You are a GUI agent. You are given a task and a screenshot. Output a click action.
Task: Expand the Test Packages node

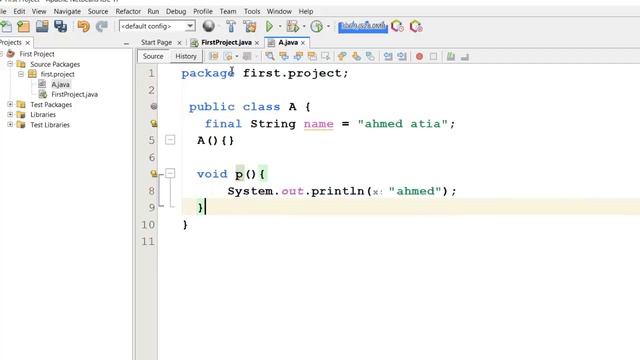pos(10,104)
